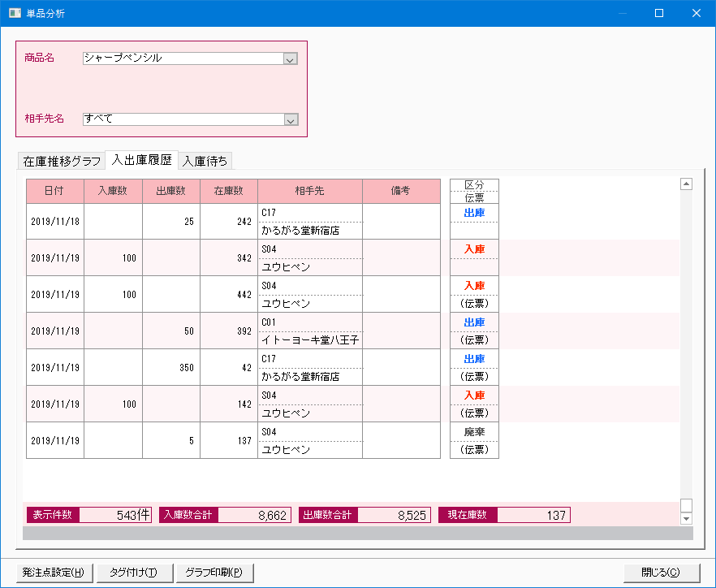Click the scroll down arrow of history list
Viewport: 716px width, 588px height.
686,518
